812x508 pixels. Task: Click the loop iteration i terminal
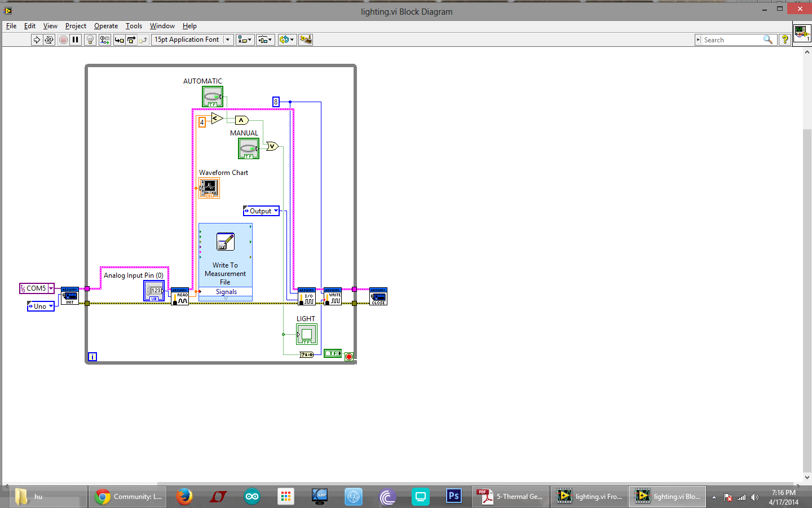pos(92,357)
